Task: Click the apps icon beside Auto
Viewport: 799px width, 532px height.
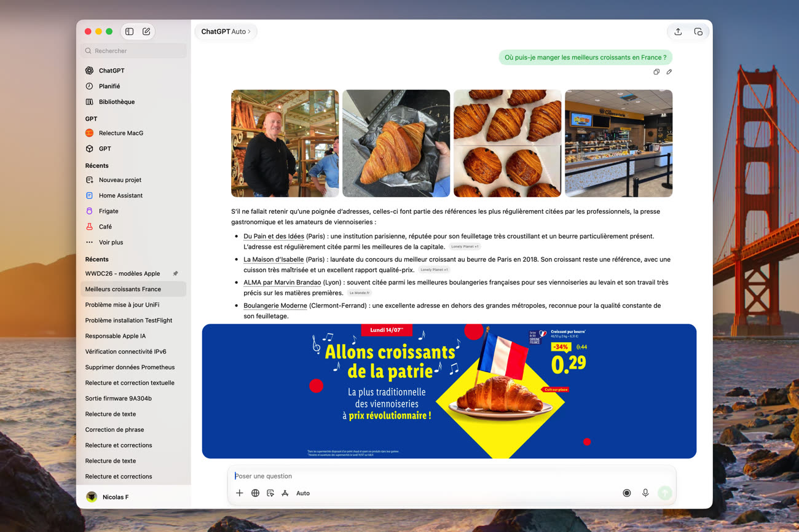Action: pos(285,493)
